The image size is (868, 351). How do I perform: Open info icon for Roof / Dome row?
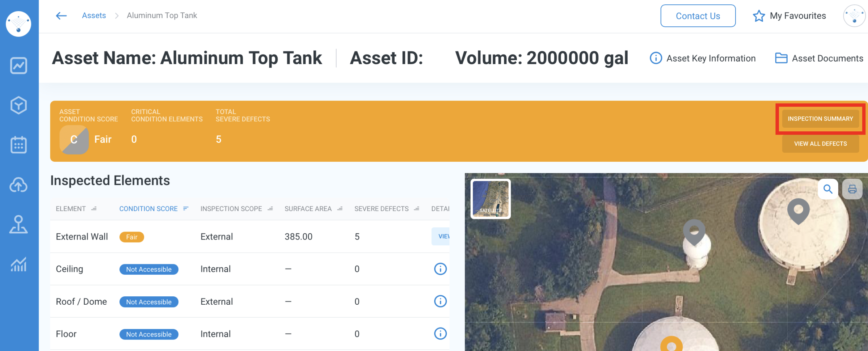[x=440, y=301]
